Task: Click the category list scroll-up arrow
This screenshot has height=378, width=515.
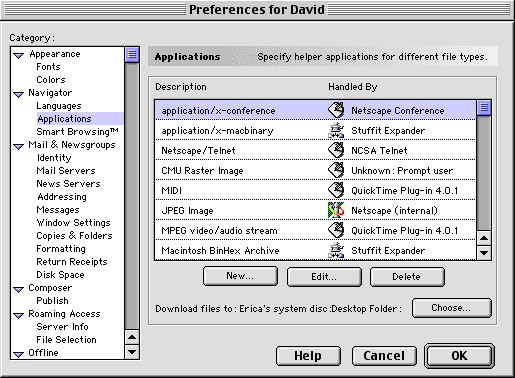Action: pos(132,337)
